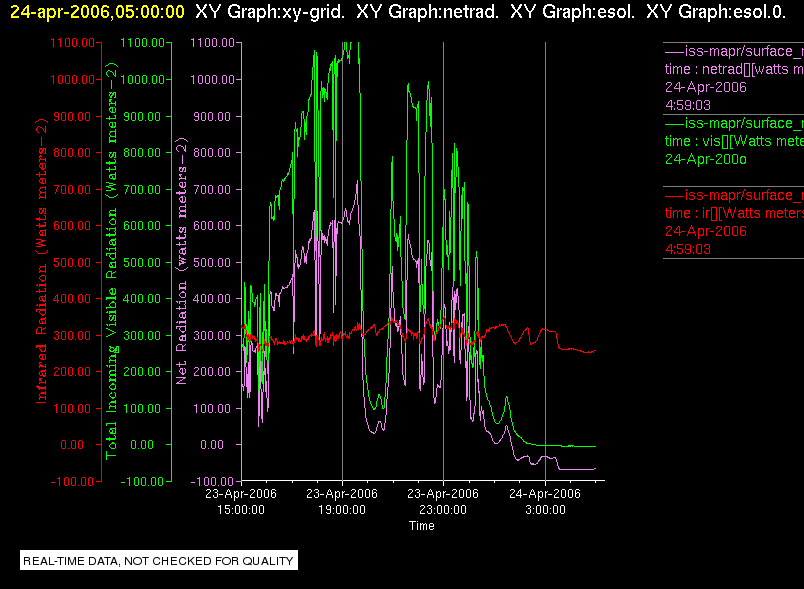This screenshot has height=589, width=804.
Task: Click the 24-Apr-2006 3:00:00 time label
Action: tap(545, 502)
